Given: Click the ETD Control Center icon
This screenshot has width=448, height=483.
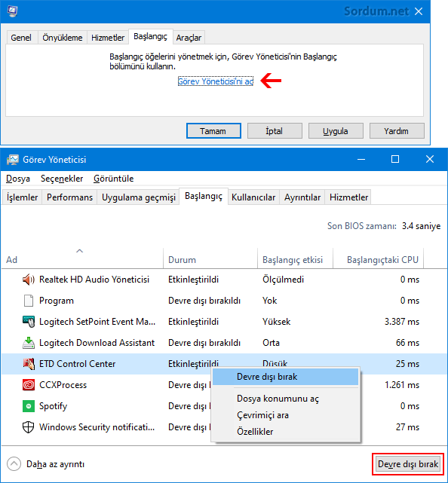Looking at the screenshot, I should click(x=29, y=364).
